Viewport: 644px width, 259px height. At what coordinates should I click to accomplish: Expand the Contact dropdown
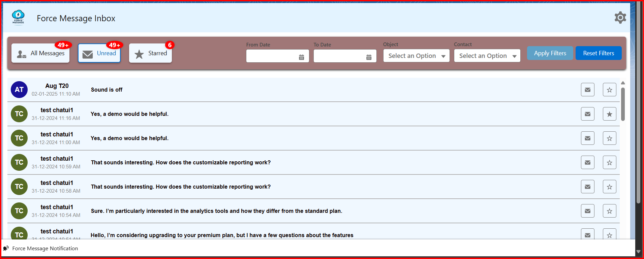(x=487, y=56)
